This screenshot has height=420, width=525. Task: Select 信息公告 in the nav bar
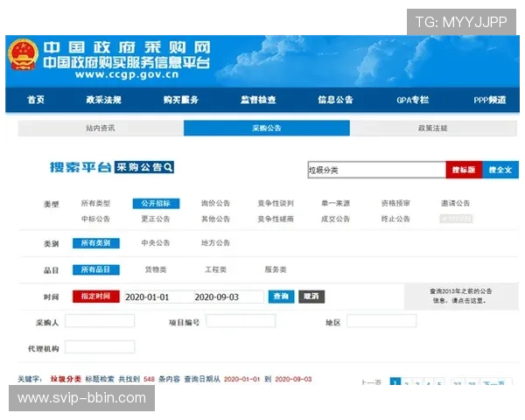335,100
